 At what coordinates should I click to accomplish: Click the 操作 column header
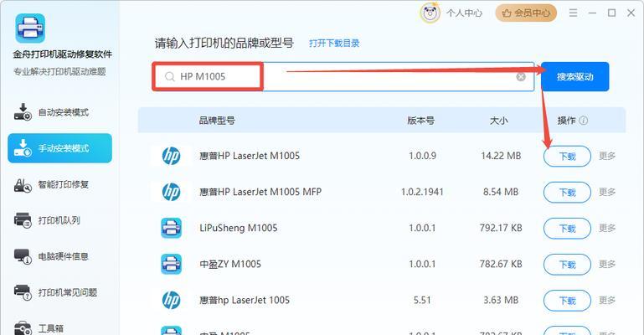(x=566, y=121)
